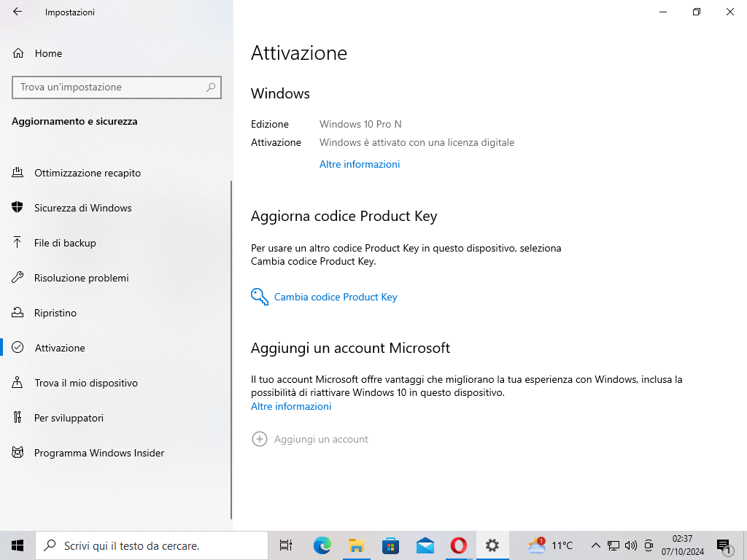The height and width of the screenshot is (560, 747).
Task: Click the sidebar vertical scrollbar
Action: 231,350
